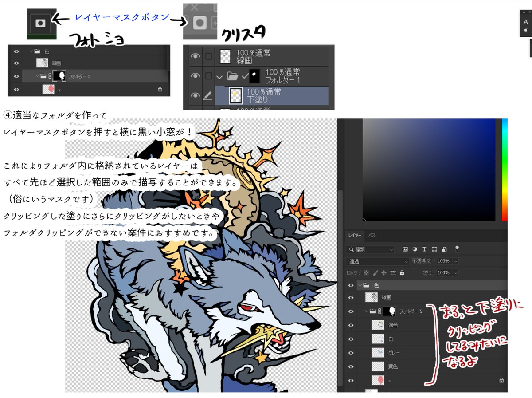Collapse the 色 group in main Layers panel

(x=360, y=285)
